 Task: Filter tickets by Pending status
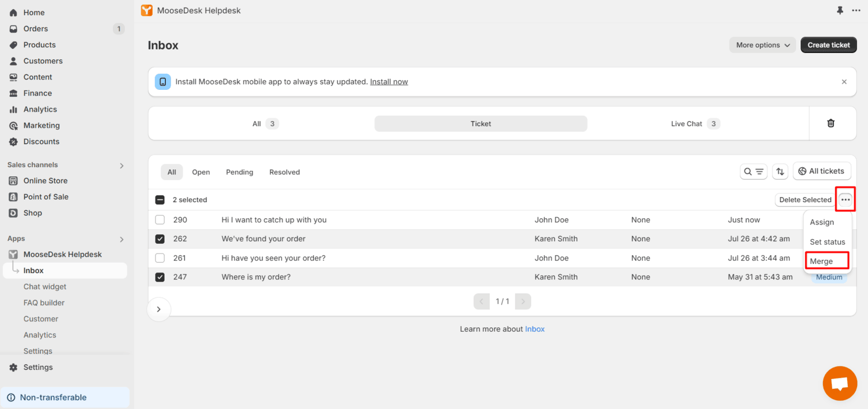tap(240, 172)
